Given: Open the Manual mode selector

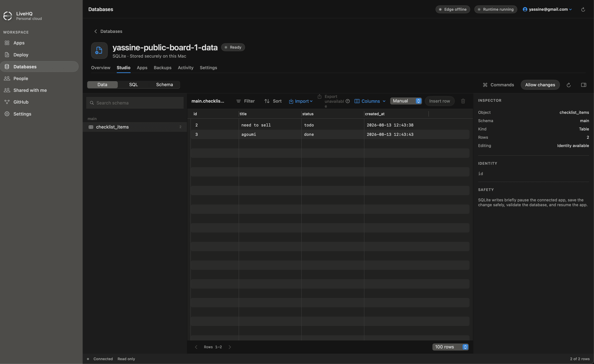Looking at the screenshot, I should [x=406, y=101].
